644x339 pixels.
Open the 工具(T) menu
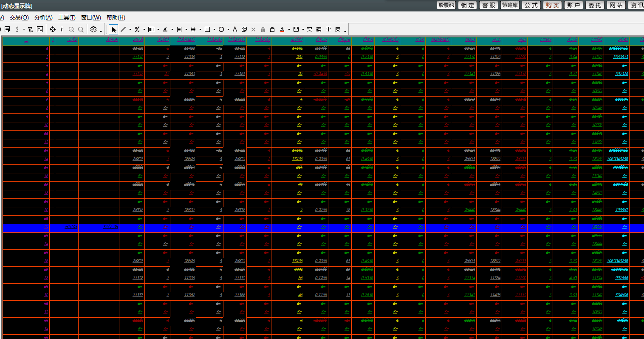[x=67, y=17]
